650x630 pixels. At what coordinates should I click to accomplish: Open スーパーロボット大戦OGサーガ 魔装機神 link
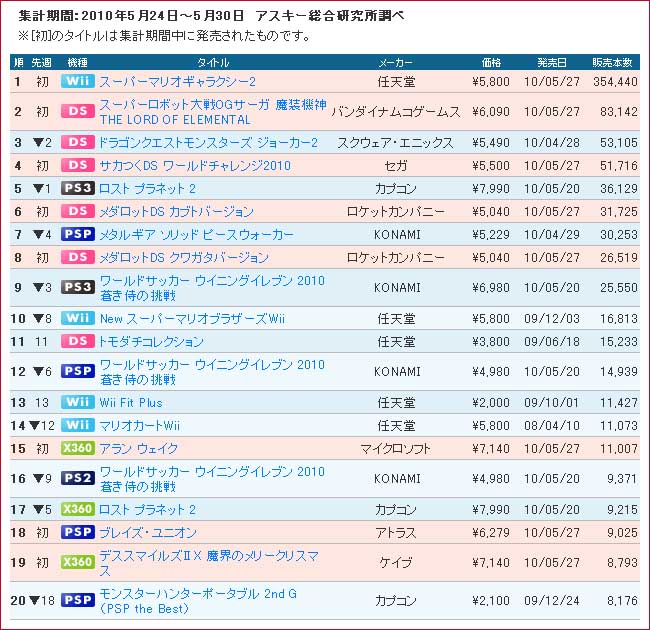pyautogui.click(x=213, y=112)
